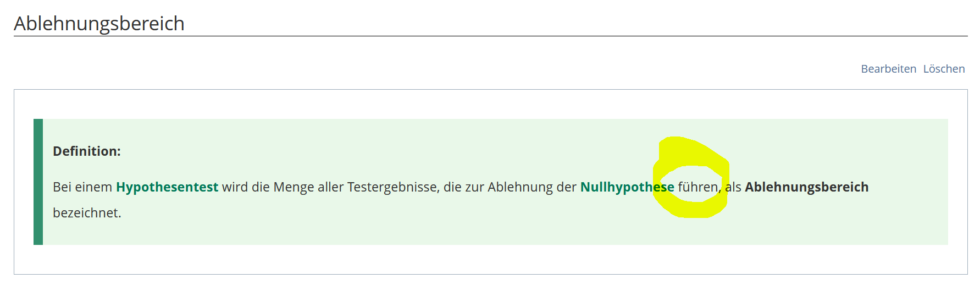Click the Ablehnungsbereich page heading
This screenshot has height=284, width=980.
coord(99,24)
